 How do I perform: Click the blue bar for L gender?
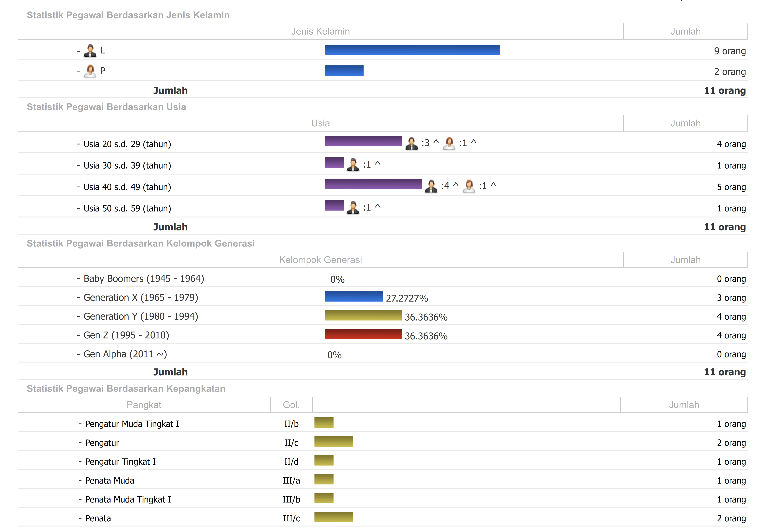tap(412, 50)
